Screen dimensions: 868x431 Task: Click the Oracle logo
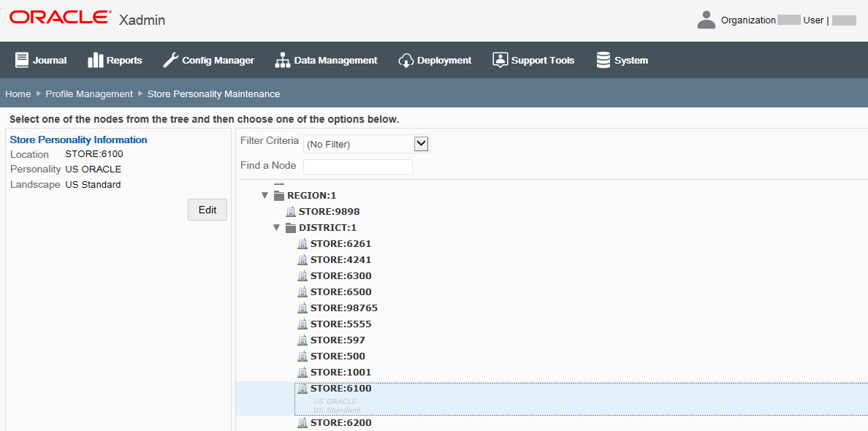pyautogui.click(x=59, y=18)
